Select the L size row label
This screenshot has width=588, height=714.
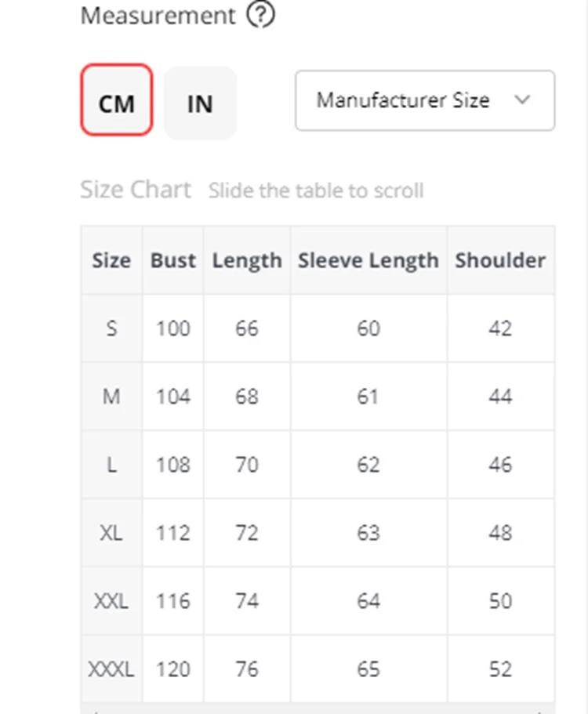click(x=111, y=465)
